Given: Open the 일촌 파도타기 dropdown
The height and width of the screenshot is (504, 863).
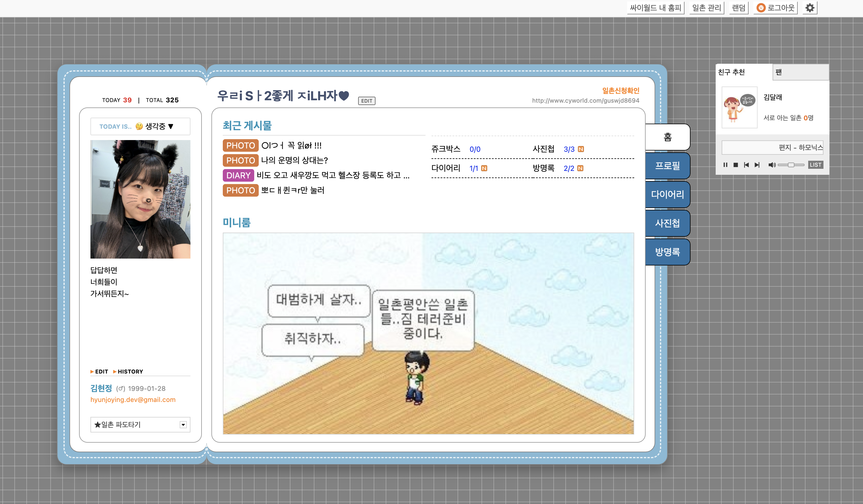Looking at the screenshot, I should (183, 425).
